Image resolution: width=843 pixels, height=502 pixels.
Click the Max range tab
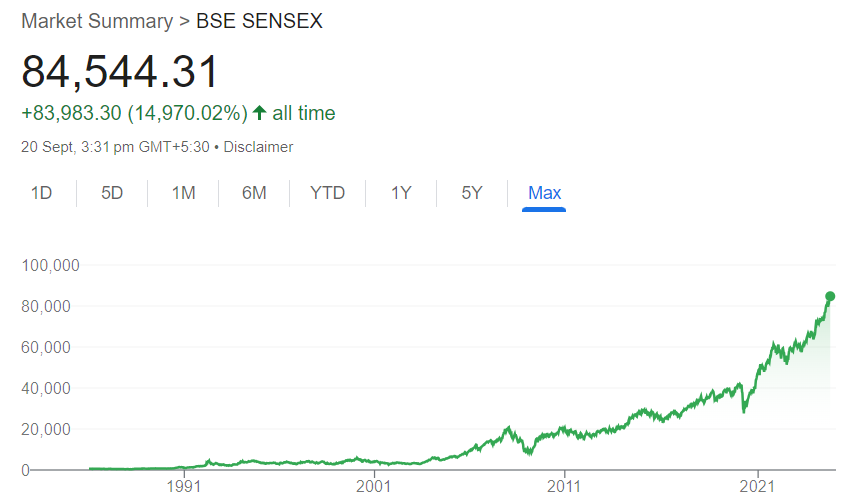(544, 193)
